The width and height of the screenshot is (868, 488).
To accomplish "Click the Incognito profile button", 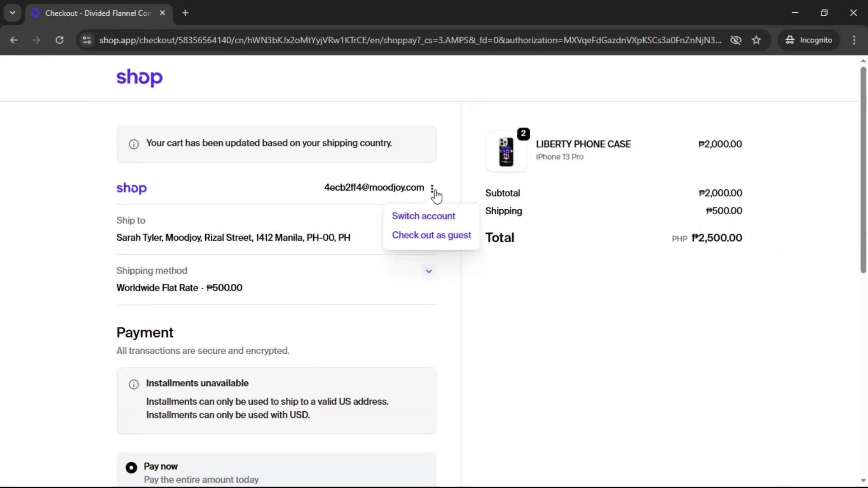I will [x=809, y=40].
